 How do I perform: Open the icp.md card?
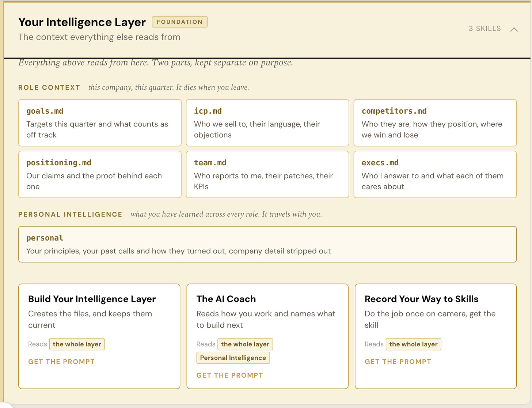coord(267,123)
